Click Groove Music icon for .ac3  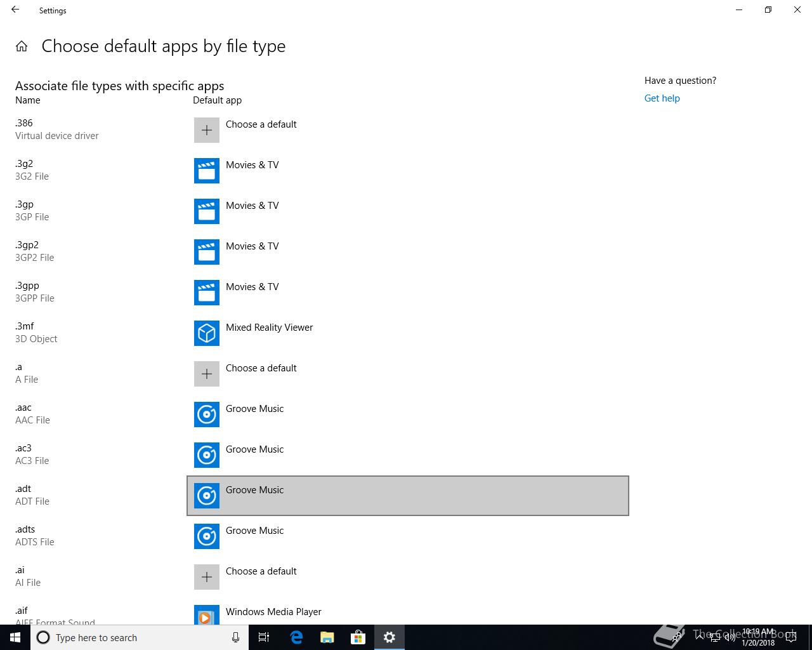point(207,455)
